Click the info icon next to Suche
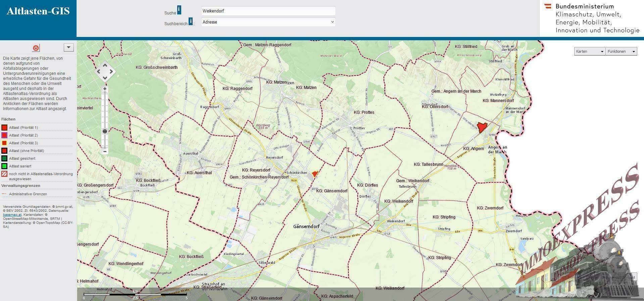644x301 pixels. pyautogui.click(x=179, y=10)
